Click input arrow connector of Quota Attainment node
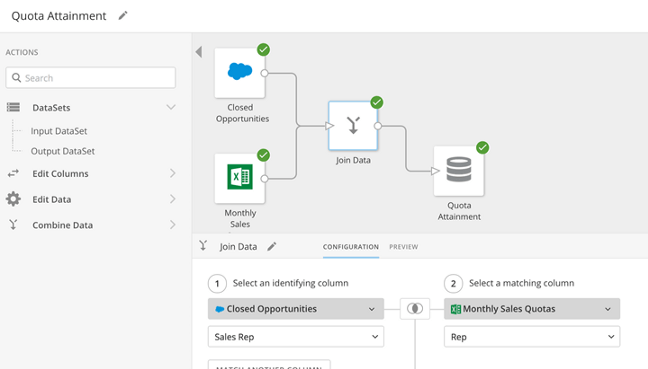 (x=435, y=171)
